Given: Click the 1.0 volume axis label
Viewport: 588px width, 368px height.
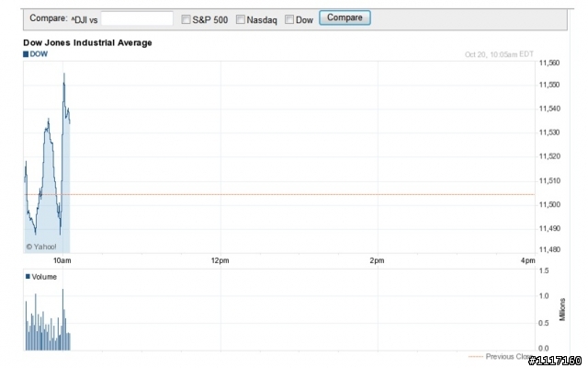Looking at the screenshot, I should (544, 296).
